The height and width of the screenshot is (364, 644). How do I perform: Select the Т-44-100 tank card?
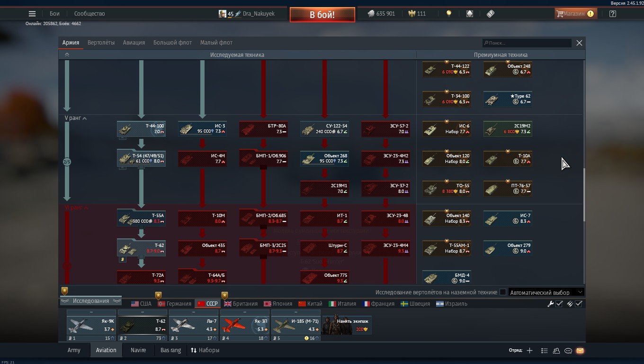pos(141,129)
